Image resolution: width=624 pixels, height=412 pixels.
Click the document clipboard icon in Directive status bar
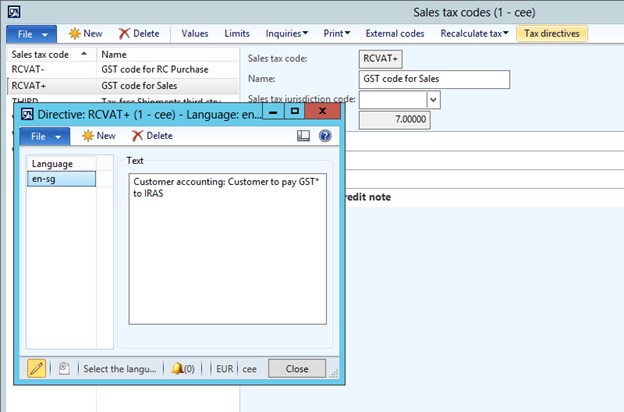click(64, 369)
